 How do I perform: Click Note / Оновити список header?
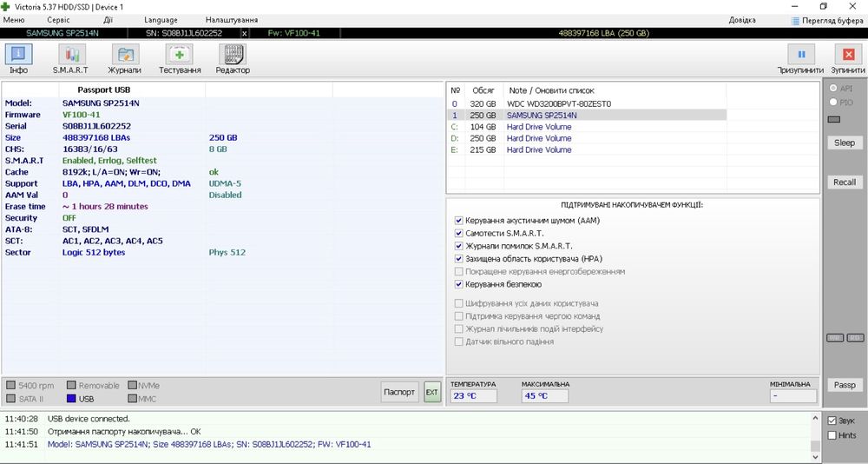coord(551,90)
